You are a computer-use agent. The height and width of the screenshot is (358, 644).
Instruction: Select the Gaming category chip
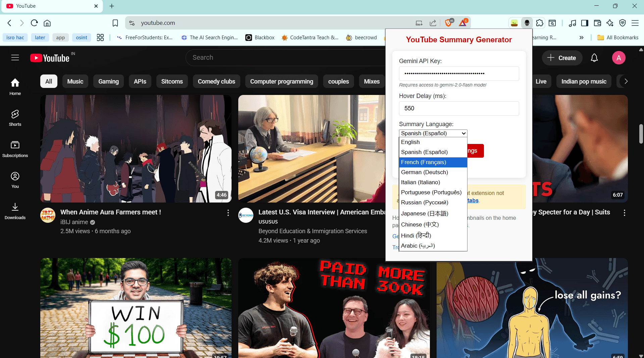tap(108, 82)
